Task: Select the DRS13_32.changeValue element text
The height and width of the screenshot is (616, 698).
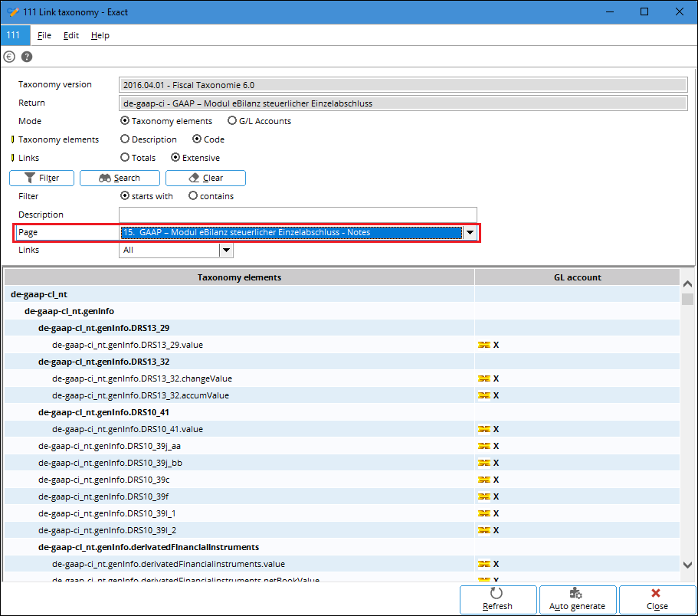Action: pyautogui.click(x=142, y=378)
